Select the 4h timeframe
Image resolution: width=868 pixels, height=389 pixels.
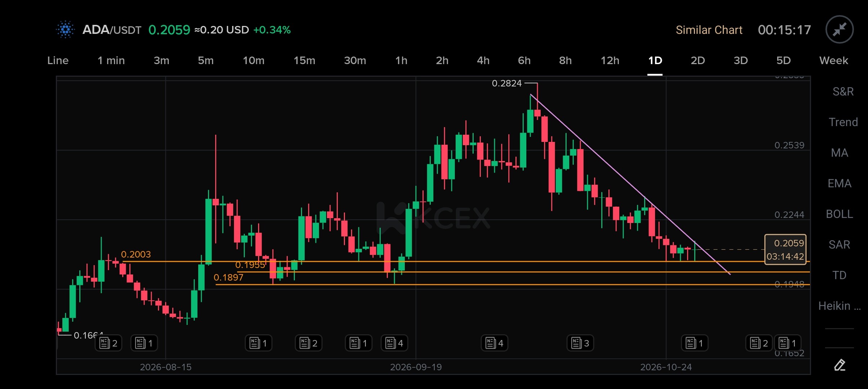(483, 61)
